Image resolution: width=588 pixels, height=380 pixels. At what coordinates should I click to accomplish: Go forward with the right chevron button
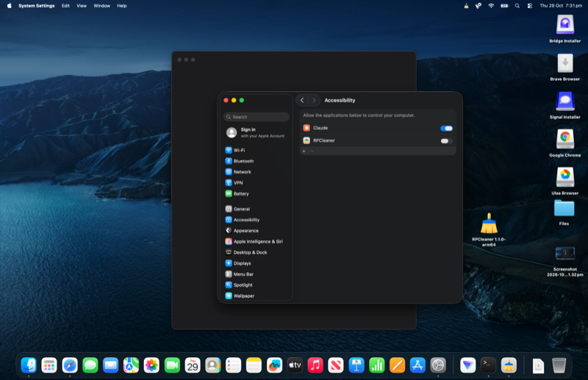pyautogui.click(x=314, y=100)
